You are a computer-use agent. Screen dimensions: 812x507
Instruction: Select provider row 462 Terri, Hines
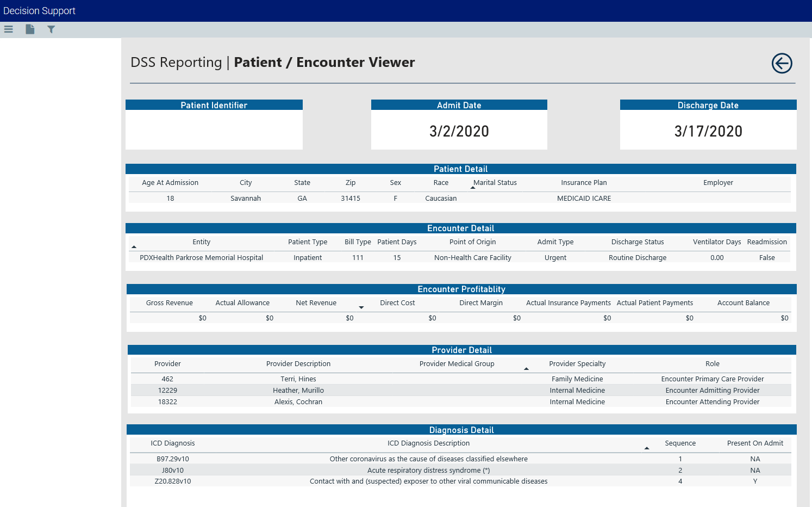click(x=461, y=379)
